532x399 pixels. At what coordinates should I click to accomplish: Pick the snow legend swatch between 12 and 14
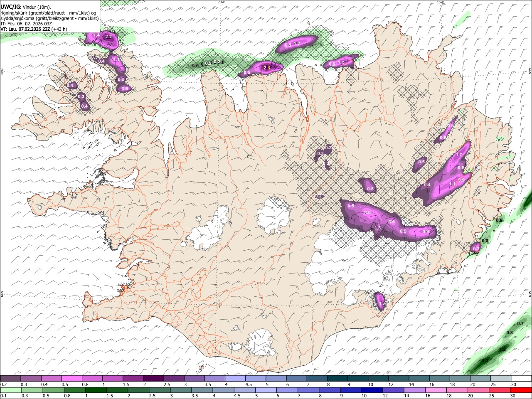click(x=398, y=379)
